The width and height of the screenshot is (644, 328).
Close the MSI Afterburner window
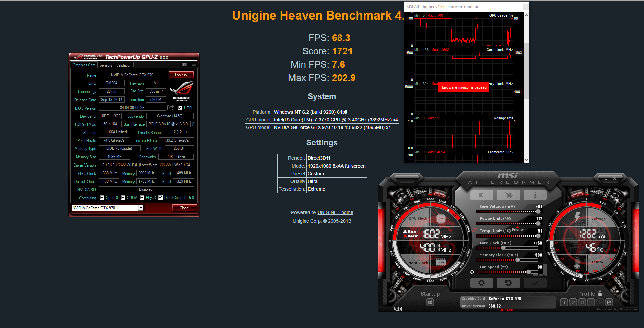click(615, 179)
